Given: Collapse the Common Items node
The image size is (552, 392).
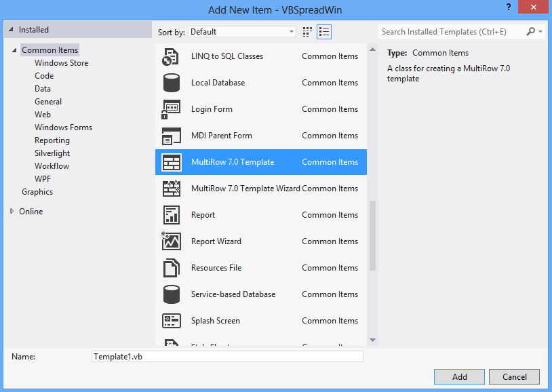Looking at the screenshot, I should [x=14, y=50].
